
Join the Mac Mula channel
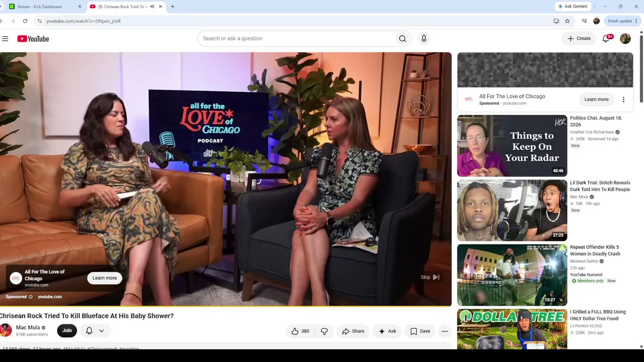pyautogui.click(x=67, y=330)
